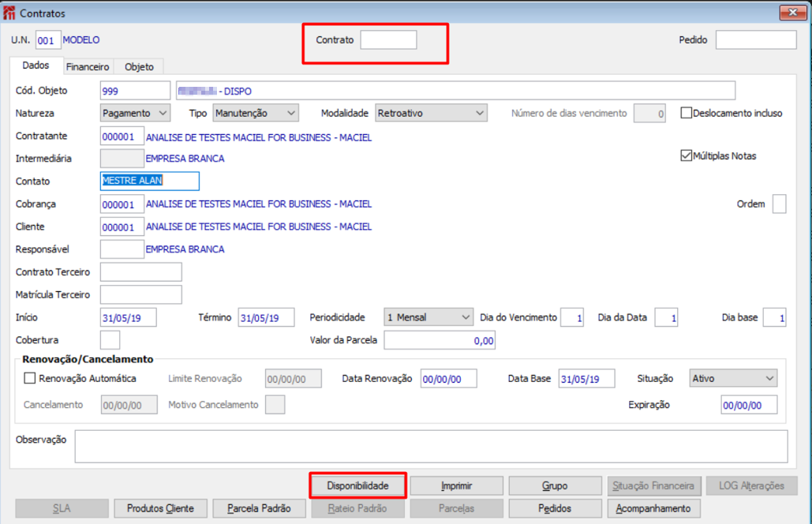Viewport: 812px width, 524px height.
Task: Click the Término date field
Action: [x=266, y=317]
